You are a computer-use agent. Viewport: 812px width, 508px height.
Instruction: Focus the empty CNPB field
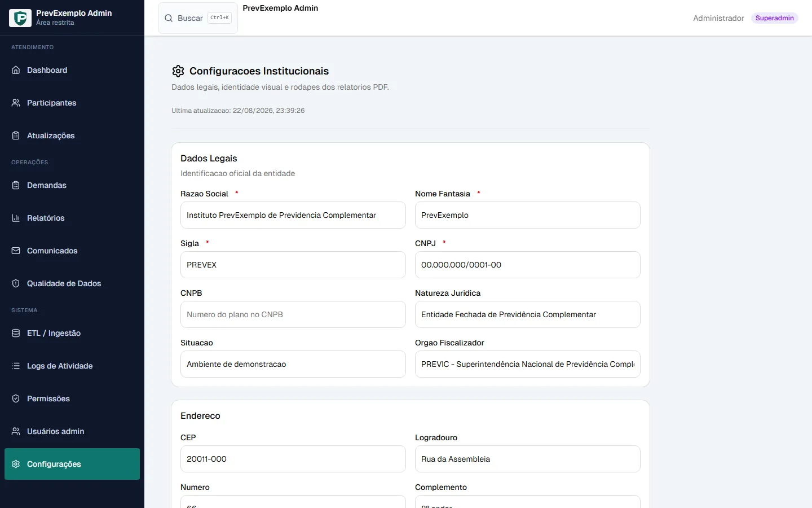293,314
